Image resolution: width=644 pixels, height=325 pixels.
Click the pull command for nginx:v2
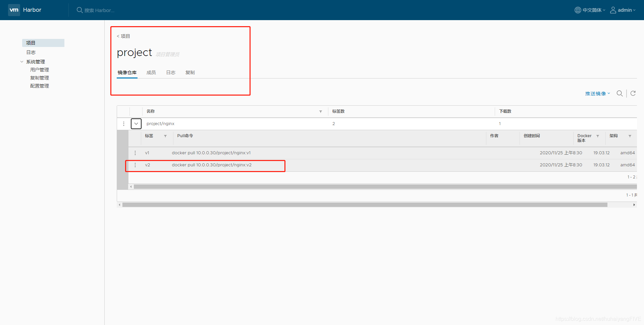(212, 165)
